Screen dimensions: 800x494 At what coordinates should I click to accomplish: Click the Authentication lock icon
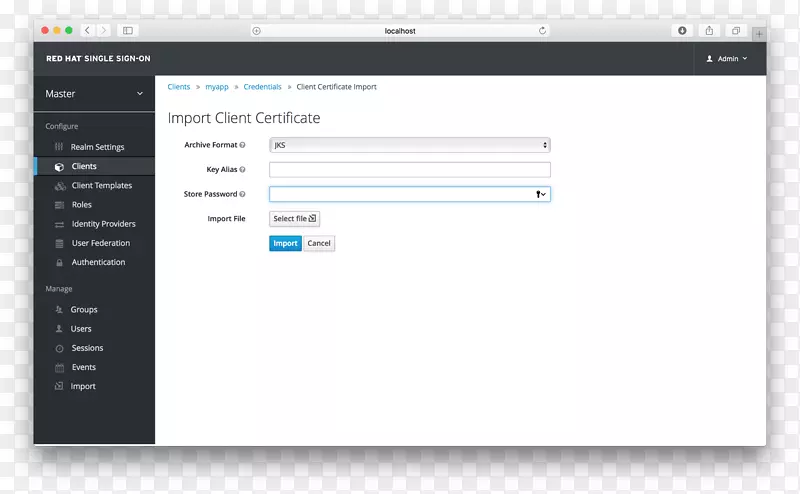[x=59, y=262]
